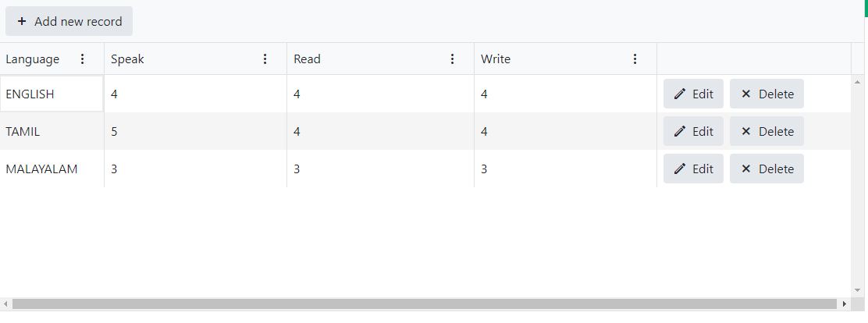The height and width of the screenshot is (323, 868).
Task: Open the Write column menu
Action: point(635,59)
